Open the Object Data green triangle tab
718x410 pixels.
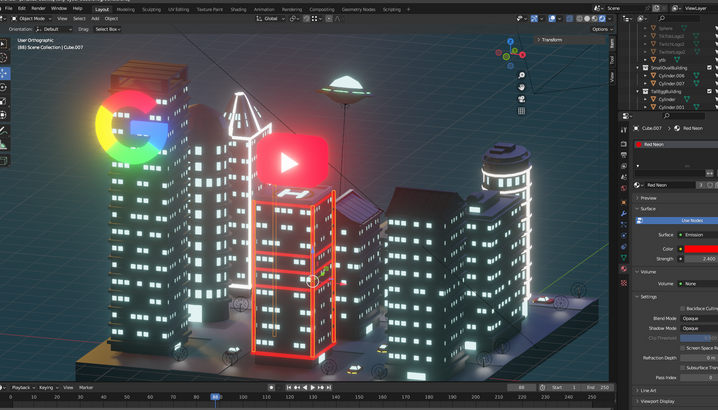(x=624, y=257)
